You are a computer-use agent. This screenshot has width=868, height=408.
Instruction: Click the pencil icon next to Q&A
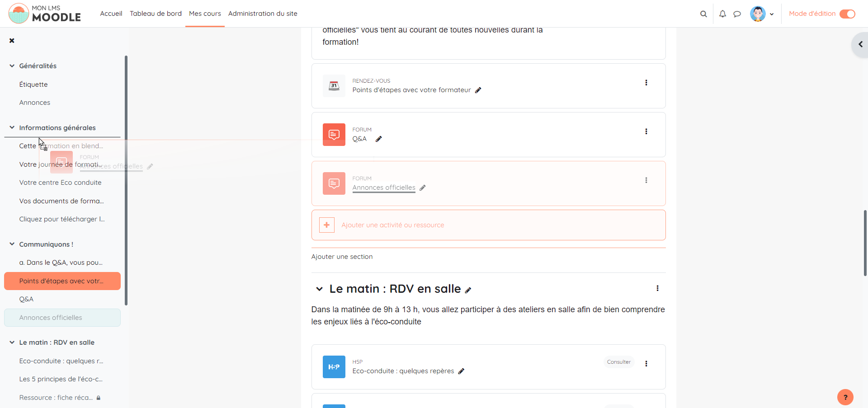click(x=379, y=139)
